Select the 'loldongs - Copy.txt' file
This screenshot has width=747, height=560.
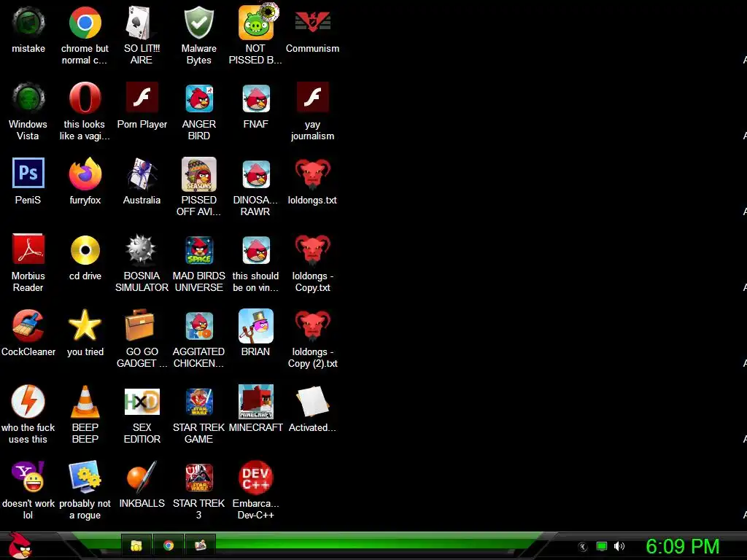tap(312, 249)
